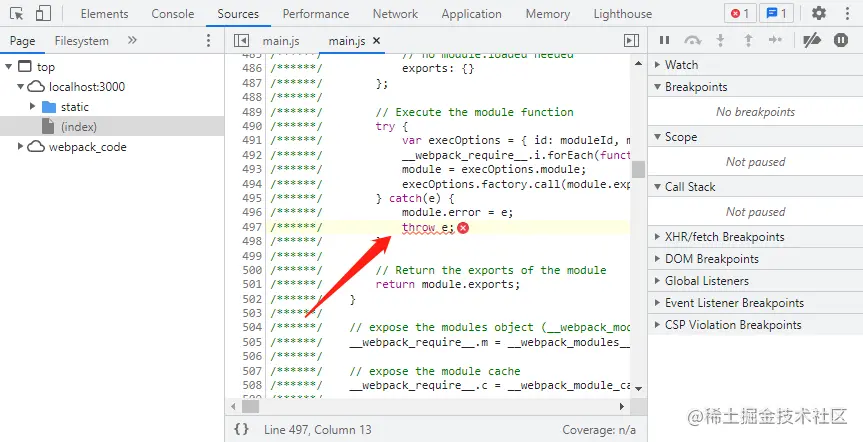Click the step out icon
The image size is (863, 442).
tap(748, 40)
